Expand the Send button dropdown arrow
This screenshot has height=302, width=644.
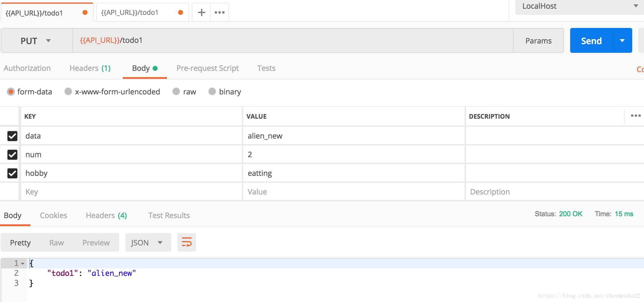[622, 41]
